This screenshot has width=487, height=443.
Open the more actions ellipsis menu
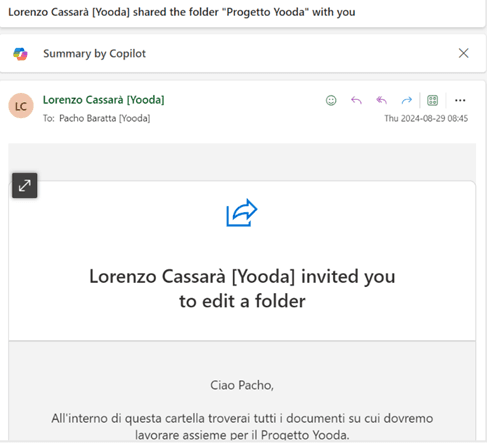tap(460, 100)
